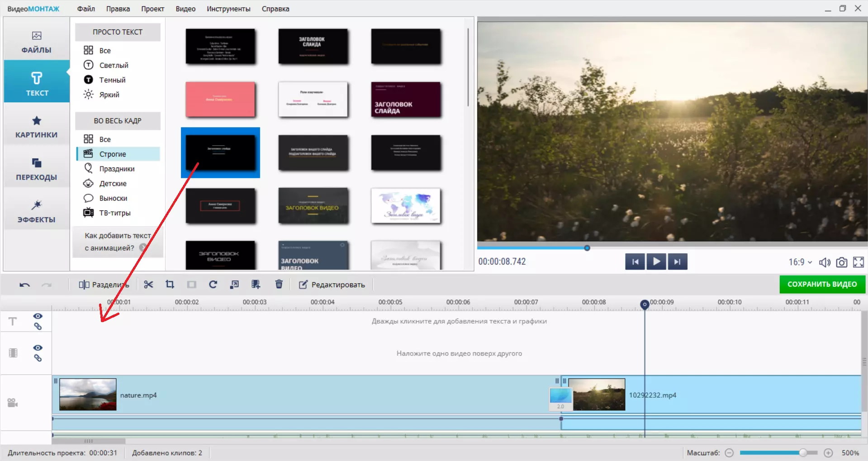The height and width of the screenshot is (461, 868).
Task: Click the volume speaker icon
Action: click(825, 262)
